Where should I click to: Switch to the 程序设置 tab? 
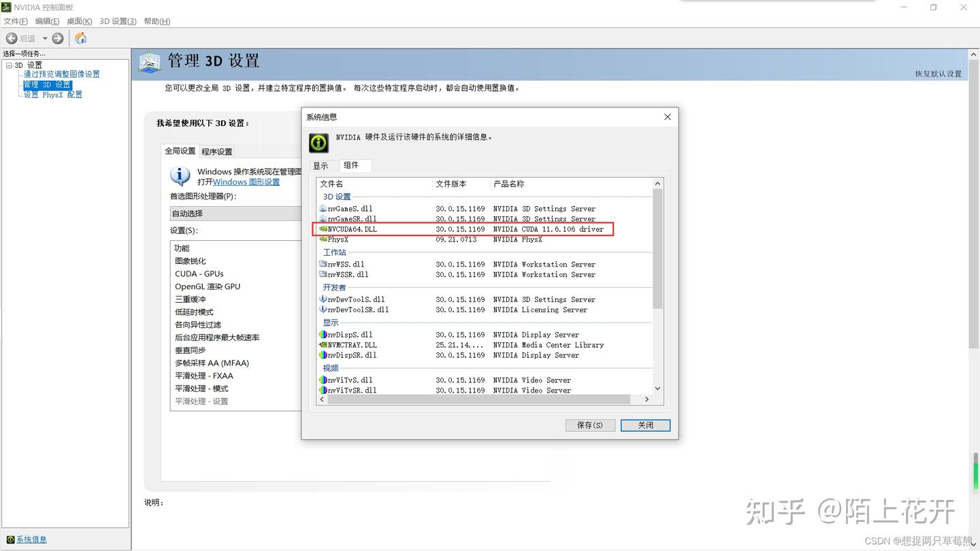tap(216, 151)
